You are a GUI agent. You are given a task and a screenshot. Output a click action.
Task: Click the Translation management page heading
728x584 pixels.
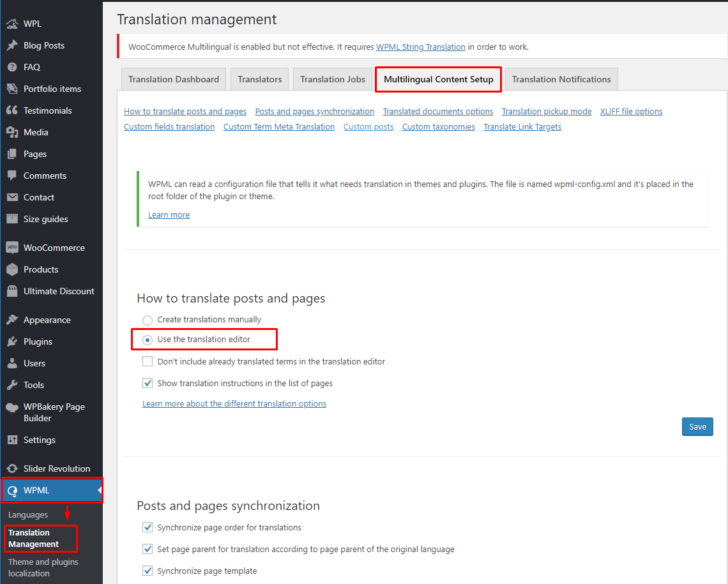197,20
